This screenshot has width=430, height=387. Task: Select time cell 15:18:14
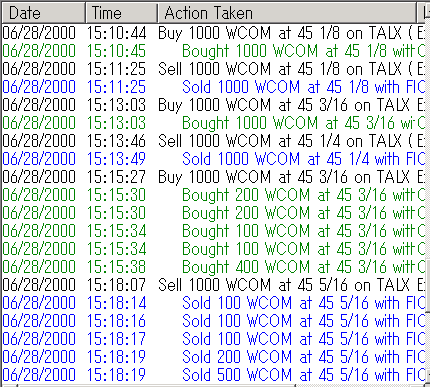click(x=116, y=303)
